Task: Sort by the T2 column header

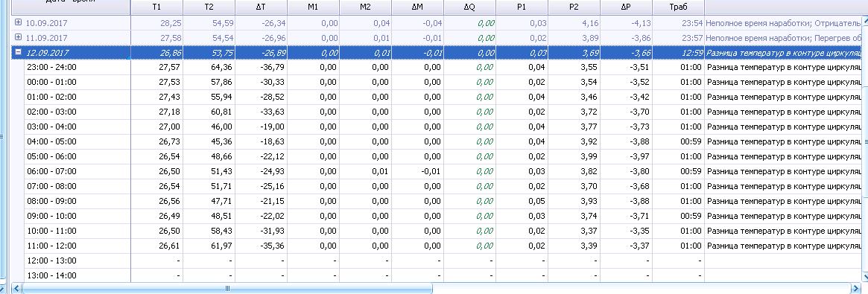Action: pos(209,7)
